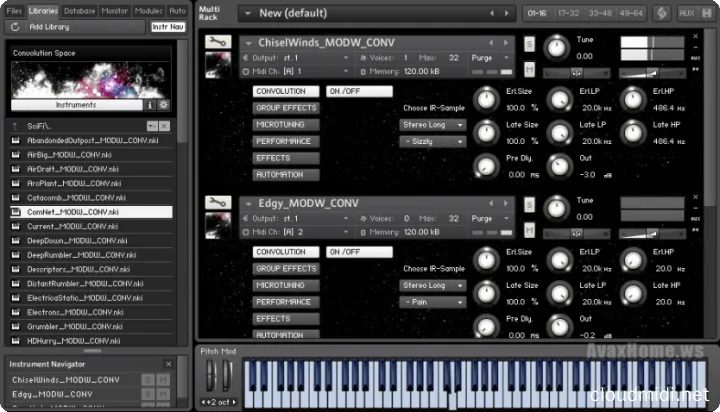Expand the Sizzly IR-sample dropdown
The image size is (720, 412).
click(x=433, y=142)
